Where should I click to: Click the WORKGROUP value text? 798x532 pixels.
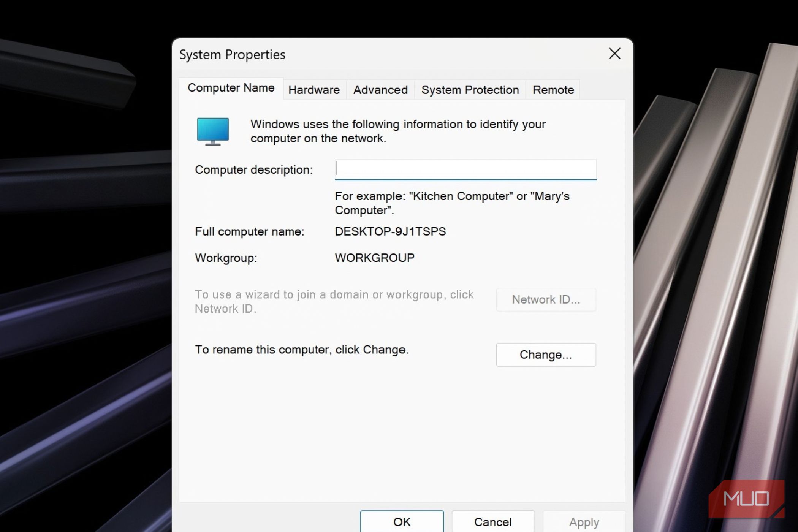(375, 258)
